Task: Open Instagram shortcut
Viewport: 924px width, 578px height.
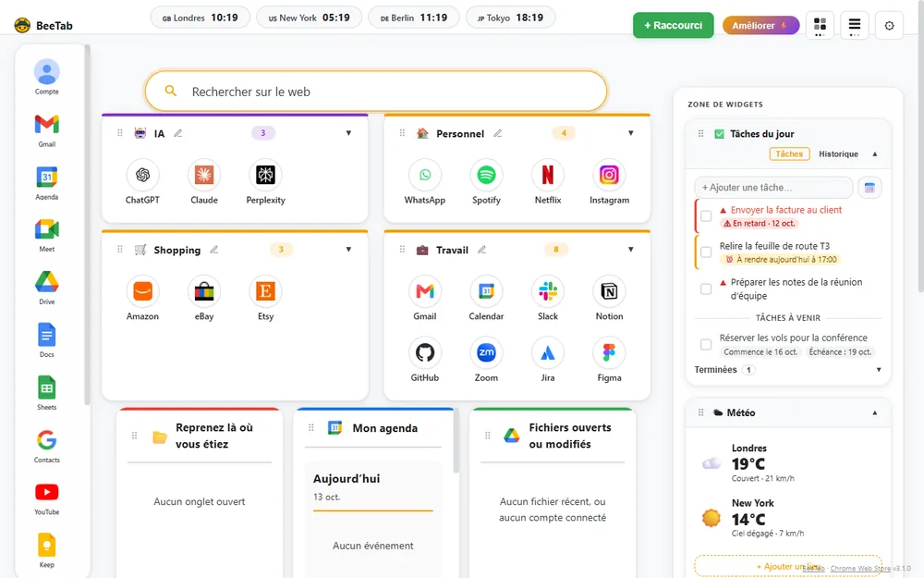Action: point(609,175)
